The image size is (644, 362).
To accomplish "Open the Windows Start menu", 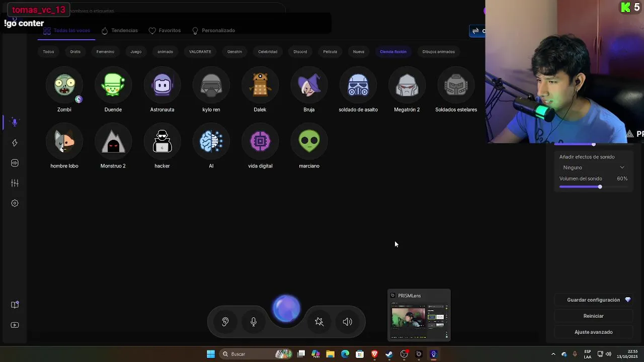I will click(x=211, y=354).
